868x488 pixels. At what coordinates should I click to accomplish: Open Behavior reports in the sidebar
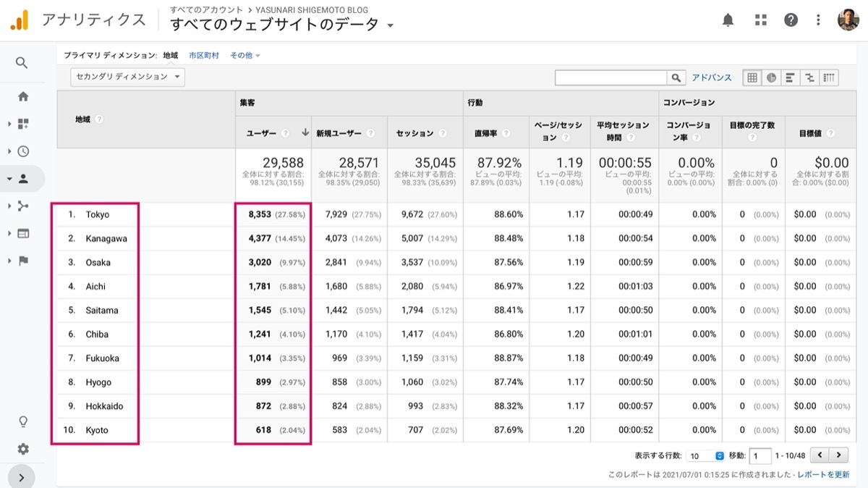click(23, 233)
